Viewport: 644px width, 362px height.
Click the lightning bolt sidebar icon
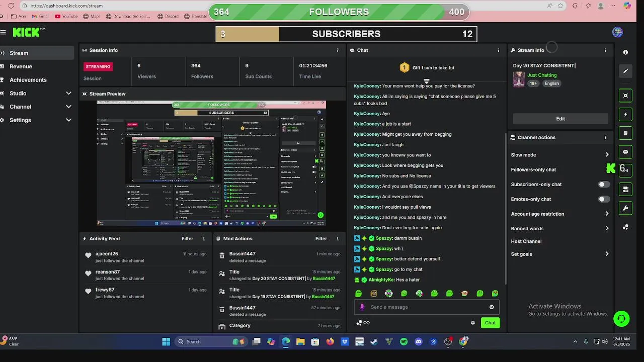pyautogui.click(x=625, y=115)
